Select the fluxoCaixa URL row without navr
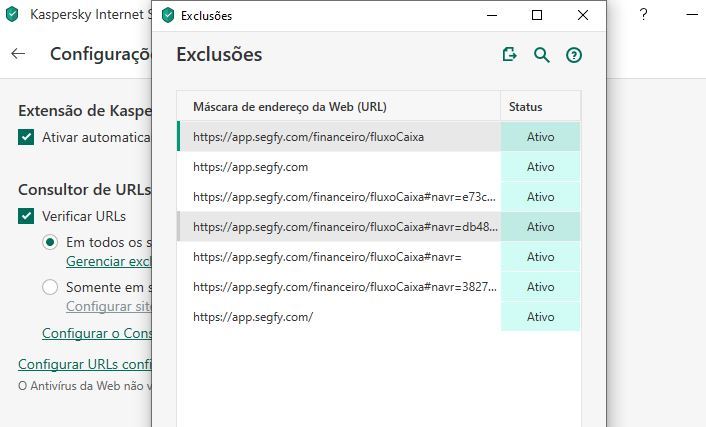The width and height of the screenshot is (706, 427). (x=339, y=136)
